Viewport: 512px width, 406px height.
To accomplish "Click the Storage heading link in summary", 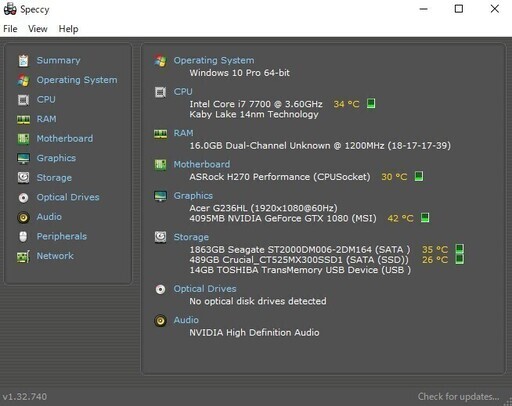I will [191, 237].
